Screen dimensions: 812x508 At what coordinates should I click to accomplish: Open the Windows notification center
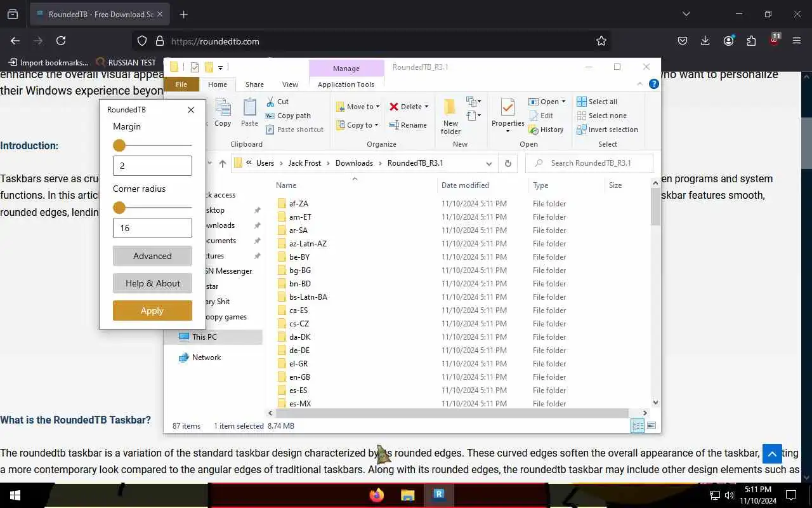pos(791,495)
